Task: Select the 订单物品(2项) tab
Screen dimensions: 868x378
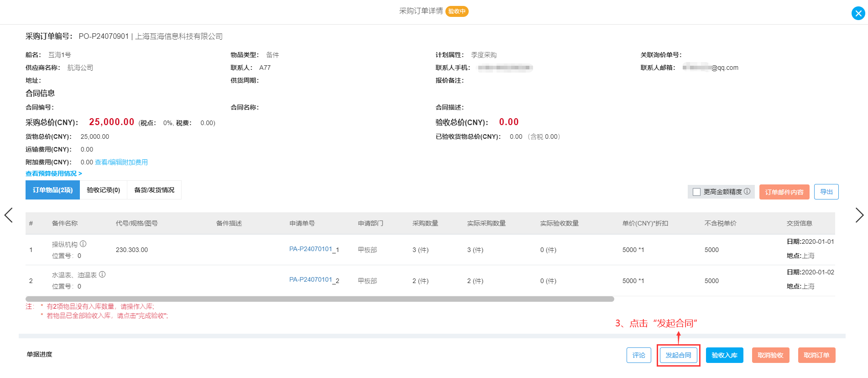Action: [52, 190]
